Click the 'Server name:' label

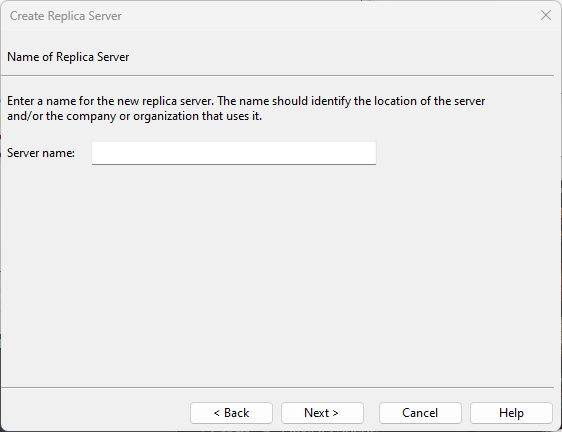tap(41, 153)
